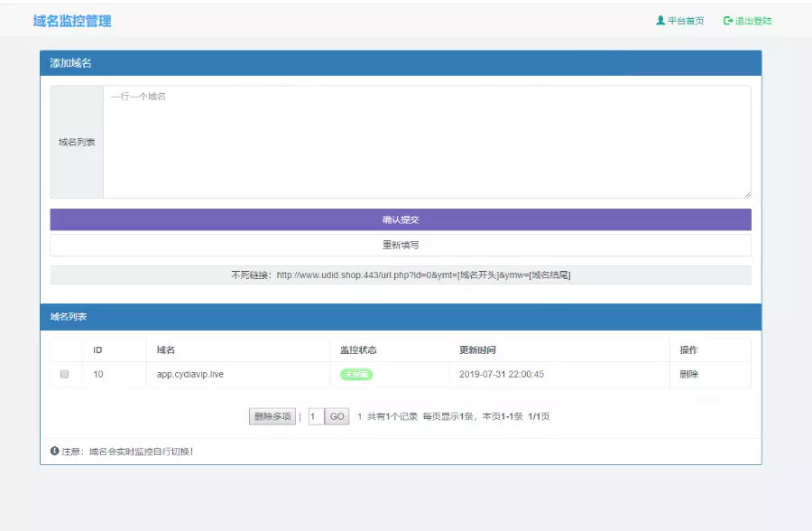This screenshot has height=531, width=812.
Task: Click the logout icon beside 退出登陆
Action: coord(727,21)
